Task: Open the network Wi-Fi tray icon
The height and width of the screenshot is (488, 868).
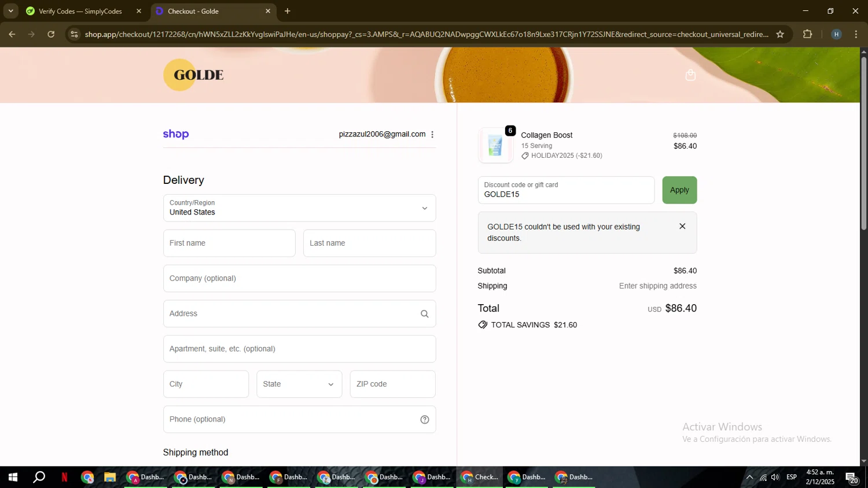Action: point(763,478)
